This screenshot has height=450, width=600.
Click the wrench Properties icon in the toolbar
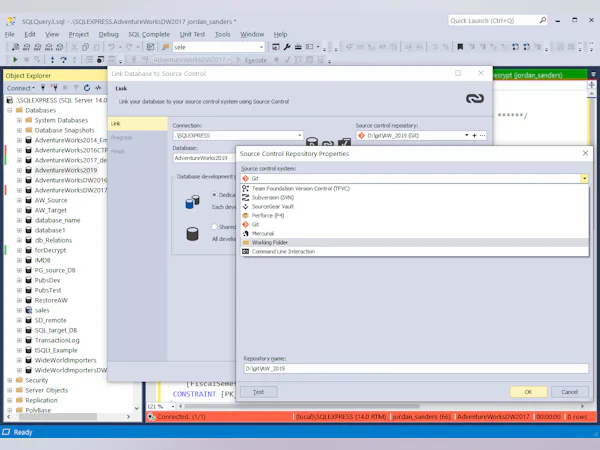pyautogui.click(x=287, y=47)
